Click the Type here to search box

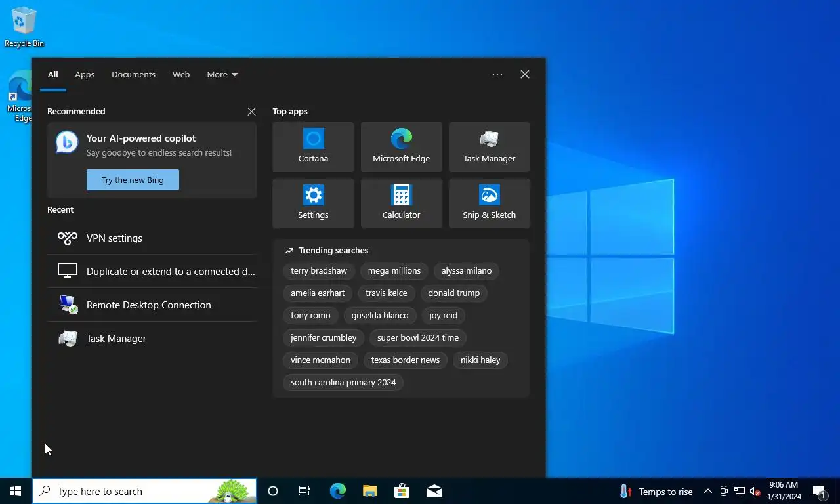click(144, 491)
